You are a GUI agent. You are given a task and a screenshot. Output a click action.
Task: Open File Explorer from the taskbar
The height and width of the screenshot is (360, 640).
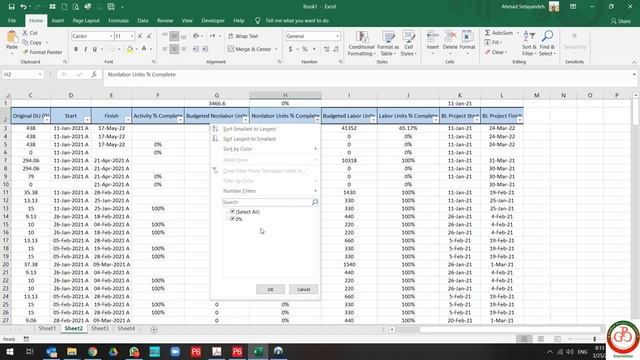pos(72,351)
